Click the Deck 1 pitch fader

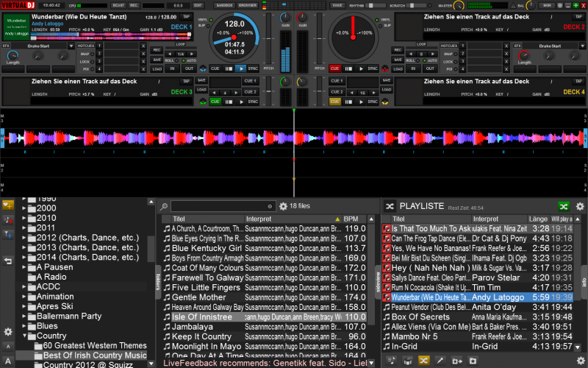[x=268, y=39]
